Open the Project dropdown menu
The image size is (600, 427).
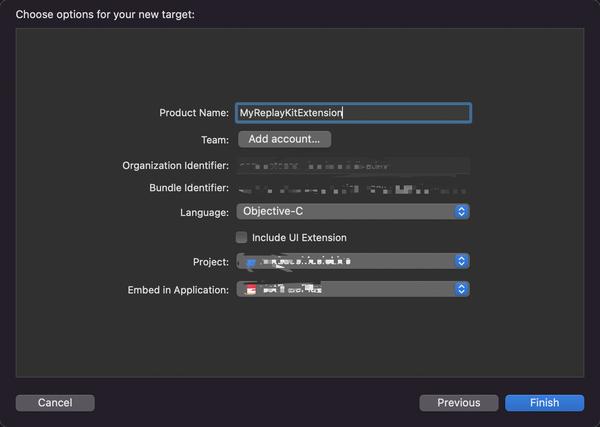(353, 261)
